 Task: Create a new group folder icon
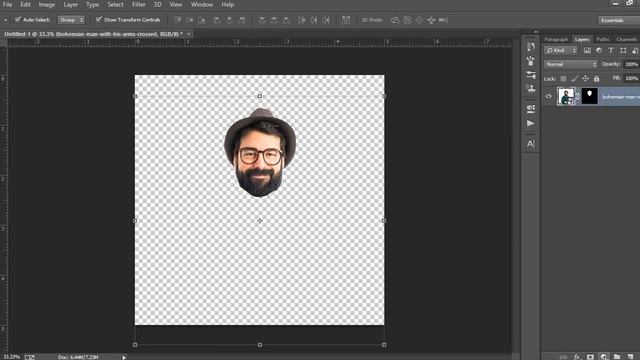click(x=617, y=357)
